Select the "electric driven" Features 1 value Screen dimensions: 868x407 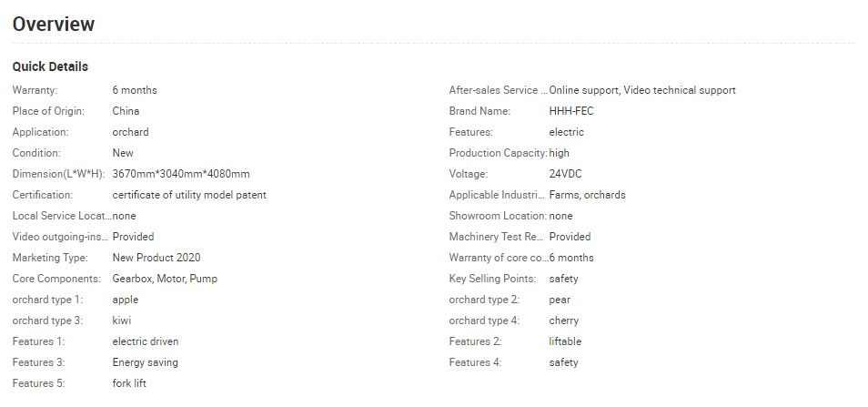point(146,341)
